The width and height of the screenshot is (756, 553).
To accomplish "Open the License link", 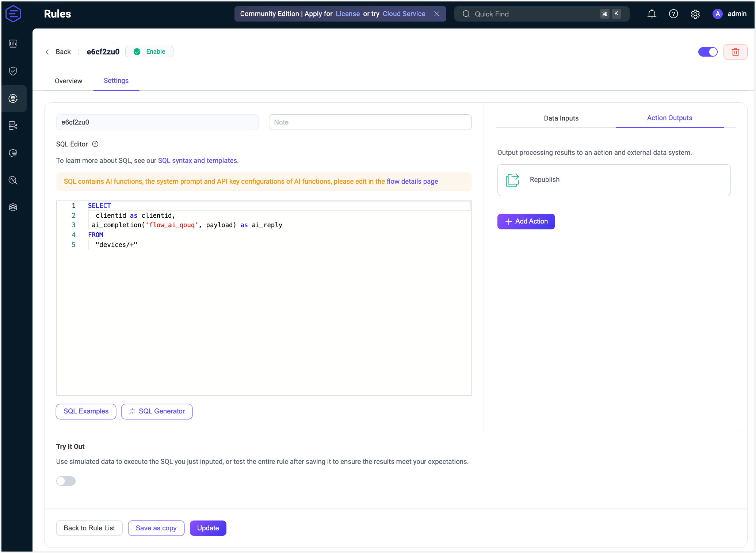I will [348, 14].
